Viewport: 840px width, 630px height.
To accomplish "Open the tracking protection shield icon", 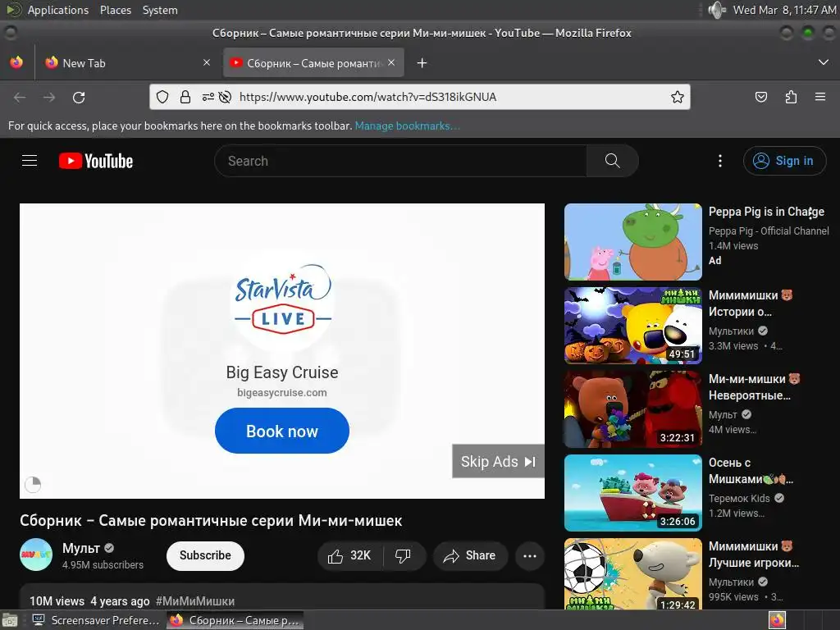I will (162, 97).
